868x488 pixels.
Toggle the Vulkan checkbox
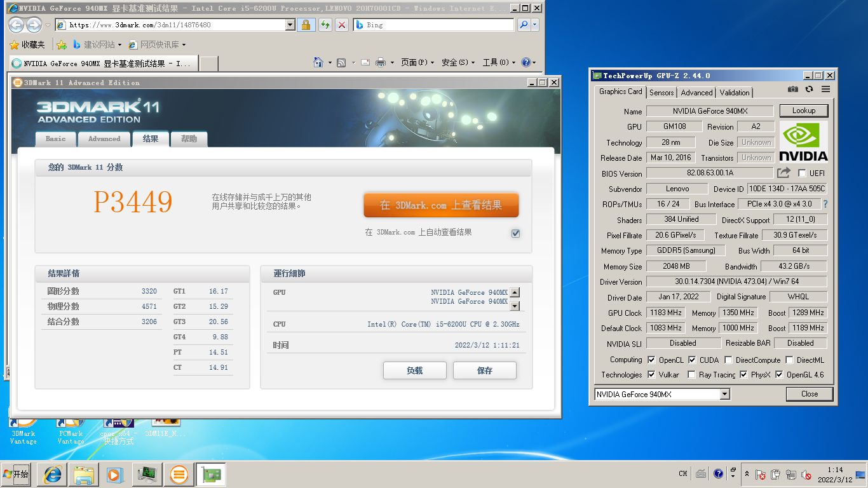(x=651, y=375)
